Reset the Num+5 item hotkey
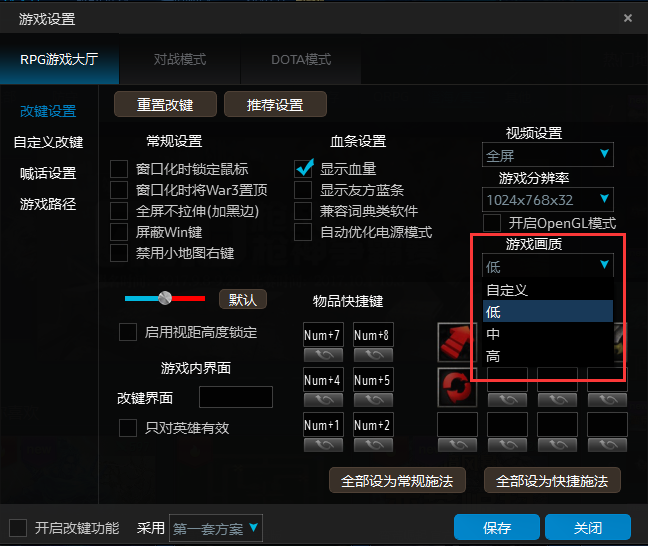This screenshot has height=546, width=648. pyautogui.click(x=373, y=400)
